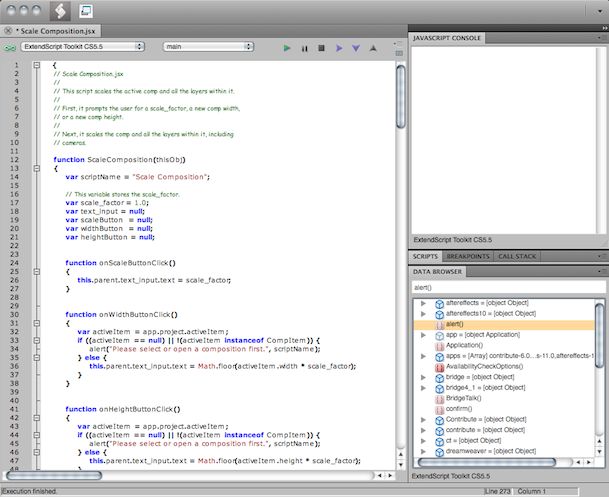Viewport: 609px width, 497px height.
Task: Click the Step Over debug icon
Action: (x=339, y=48)
